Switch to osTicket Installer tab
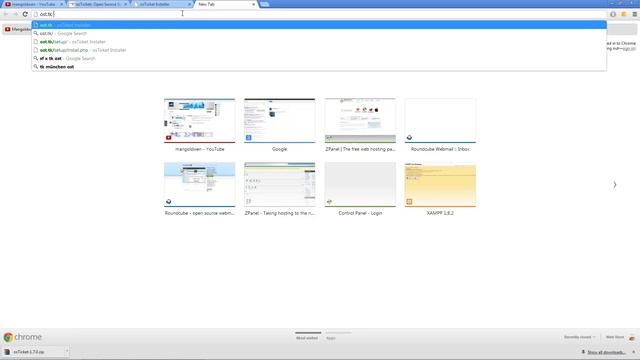The width and height of the screenshot is (640, 360). point(161,4)
